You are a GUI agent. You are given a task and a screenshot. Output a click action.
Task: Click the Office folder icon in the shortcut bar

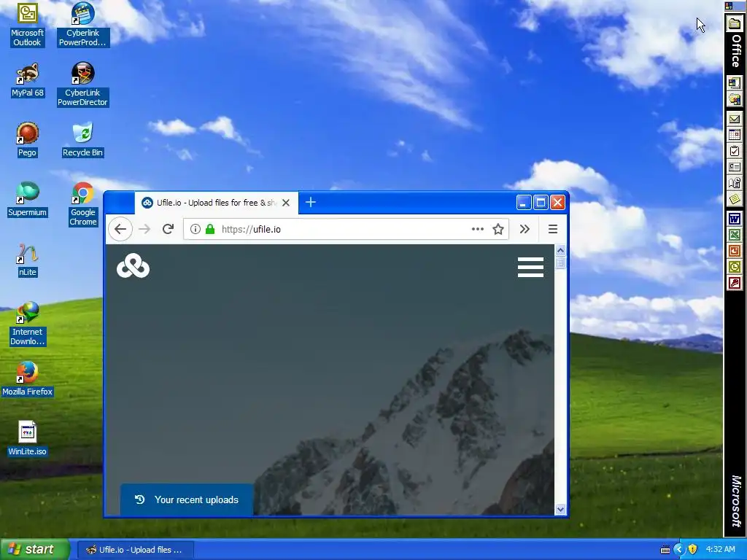[x=735, y=24]
